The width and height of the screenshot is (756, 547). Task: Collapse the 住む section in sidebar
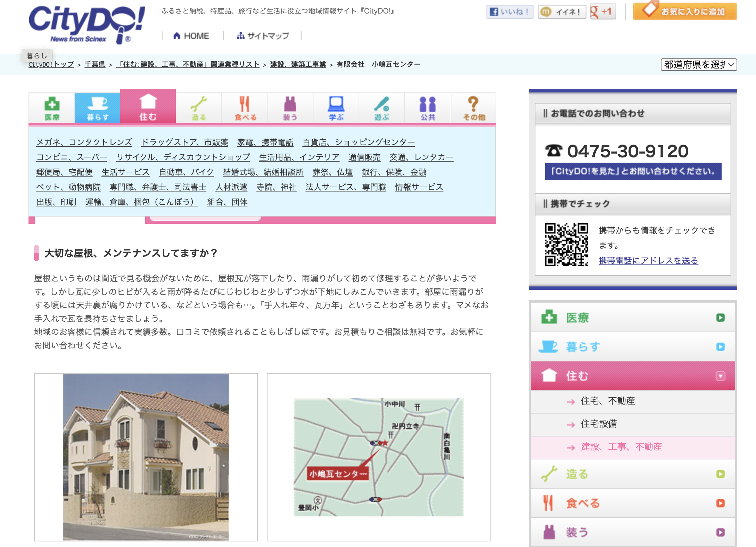(x=721, y=376)
